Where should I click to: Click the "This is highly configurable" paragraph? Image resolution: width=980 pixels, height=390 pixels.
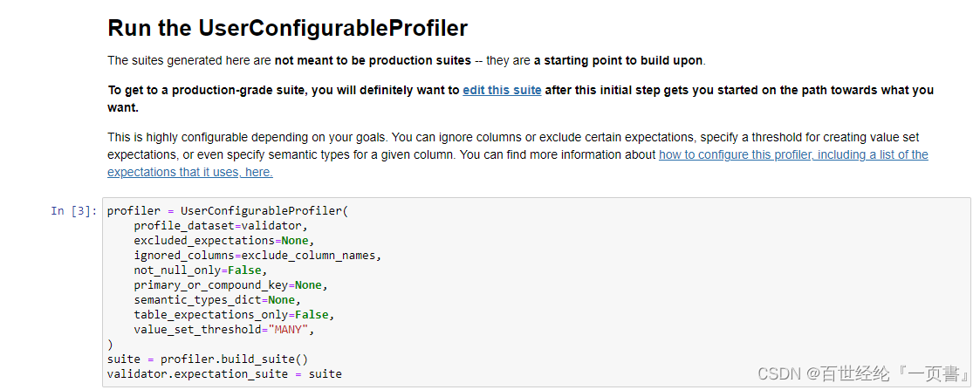click(x=517, y=154)
